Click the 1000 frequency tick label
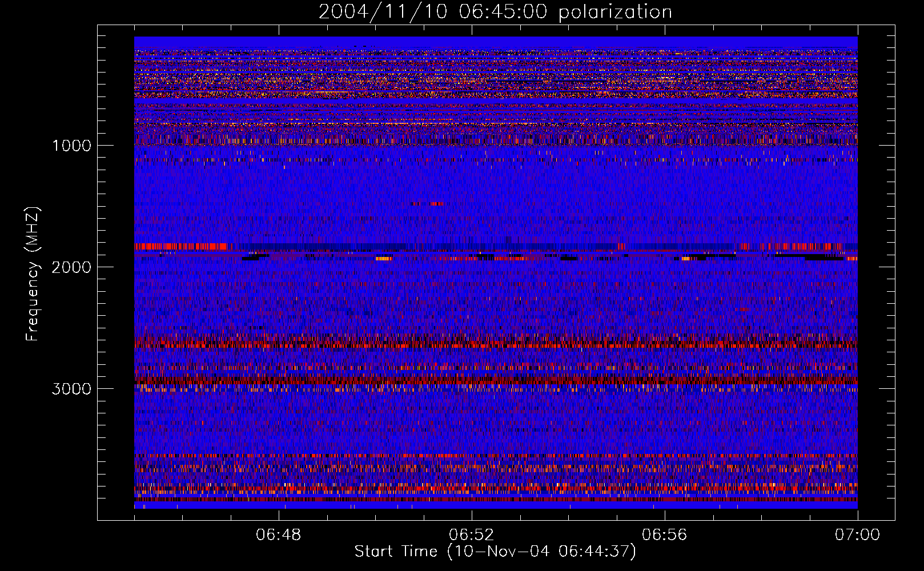The height and width of the screenshot is (571, 924). tap(72, 146)
